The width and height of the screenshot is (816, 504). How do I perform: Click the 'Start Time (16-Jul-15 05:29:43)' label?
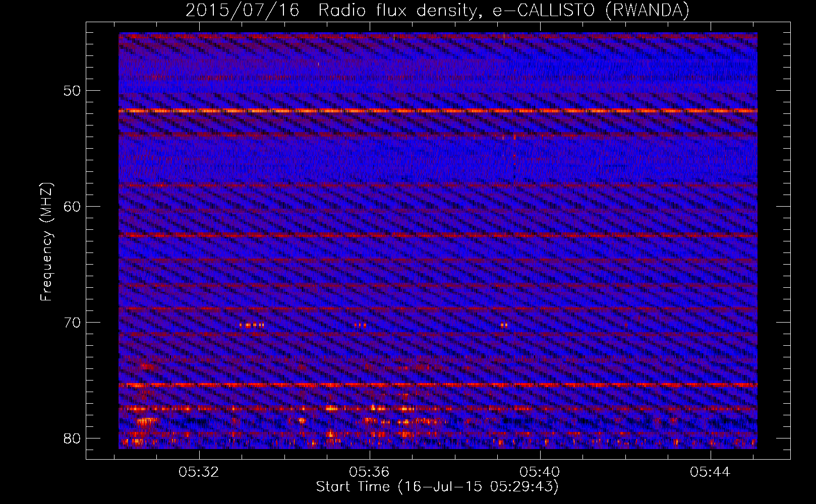(x=437, y=487)
